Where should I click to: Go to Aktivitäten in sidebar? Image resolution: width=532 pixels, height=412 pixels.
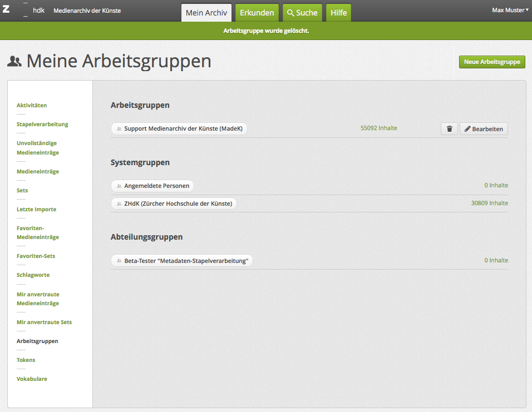(32, 105)
